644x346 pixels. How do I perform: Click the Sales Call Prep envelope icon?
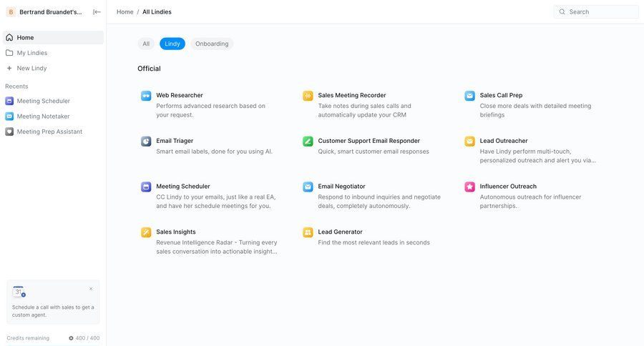tap(469, 96)
